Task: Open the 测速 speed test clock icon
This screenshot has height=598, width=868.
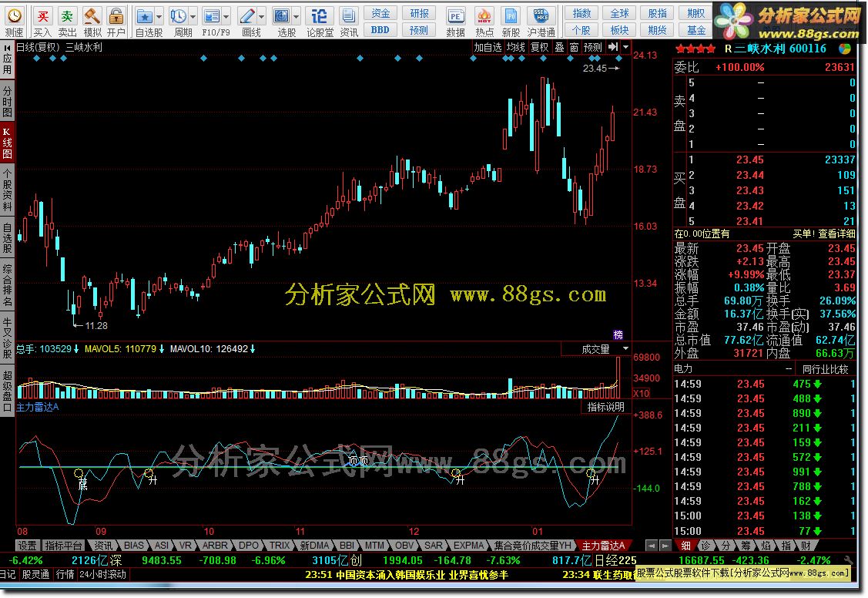Action: [15, 16]
